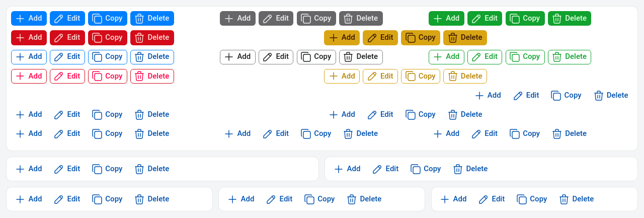The image size is (644, 218).
Task: Click the blue-outlined Edit button
Action: pyautogui.click(x=67, y=57)
